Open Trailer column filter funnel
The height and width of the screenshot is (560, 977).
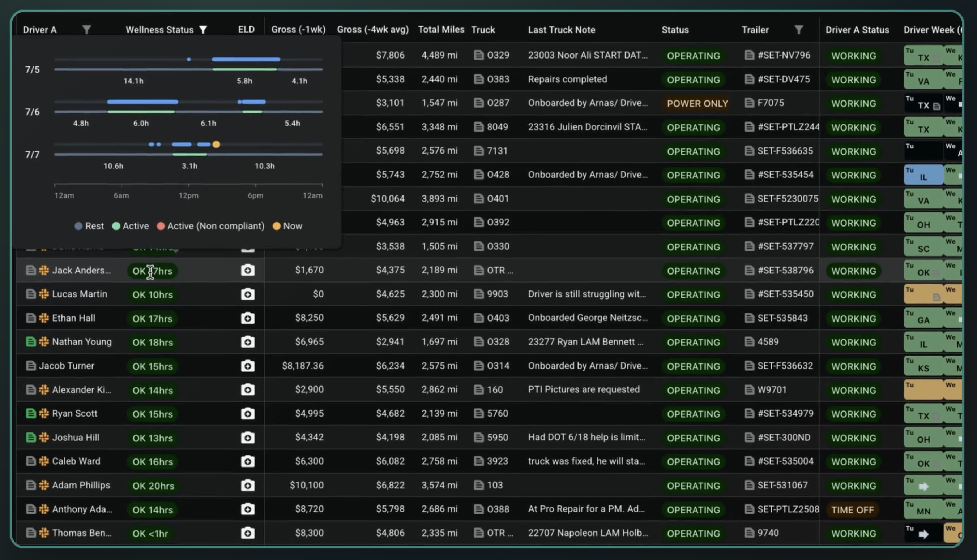coord(798,30)
